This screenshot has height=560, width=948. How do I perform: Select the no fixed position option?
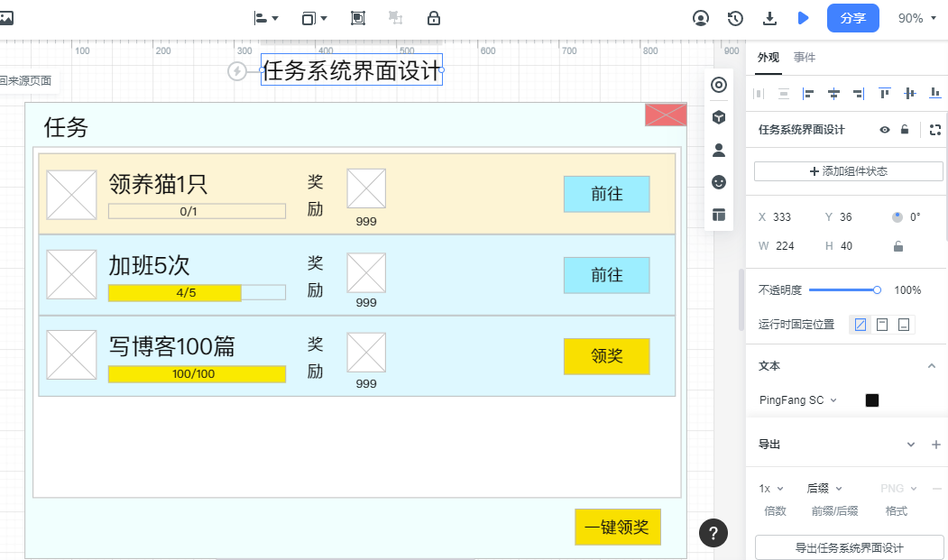tap(861, 325)
